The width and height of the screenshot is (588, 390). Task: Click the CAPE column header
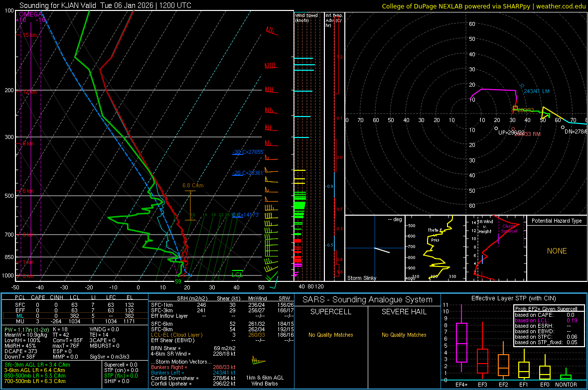pos(38,297)
